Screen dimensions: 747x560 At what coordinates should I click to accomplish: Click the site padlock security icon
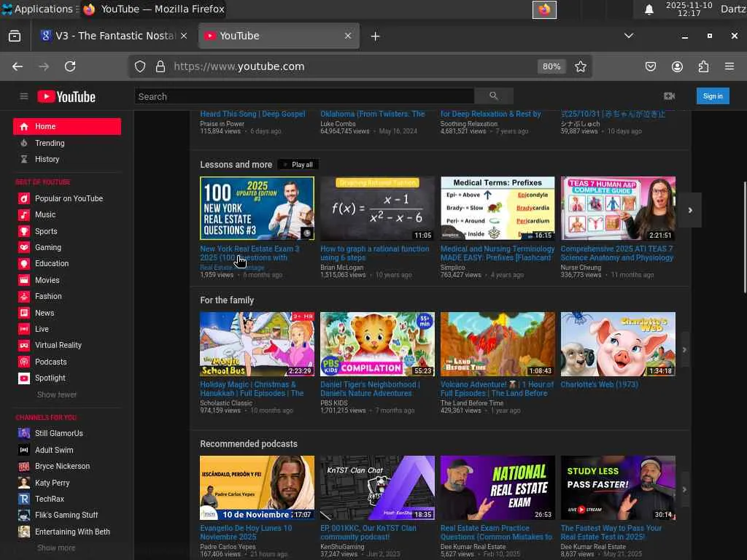[160, 66]
